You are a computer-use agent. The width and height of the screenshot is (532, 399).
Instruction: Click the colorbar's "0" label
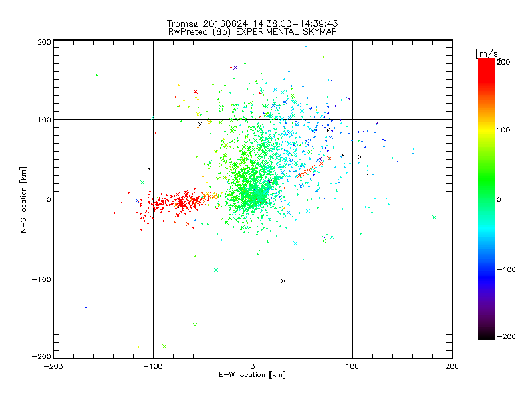coord(499,199)
